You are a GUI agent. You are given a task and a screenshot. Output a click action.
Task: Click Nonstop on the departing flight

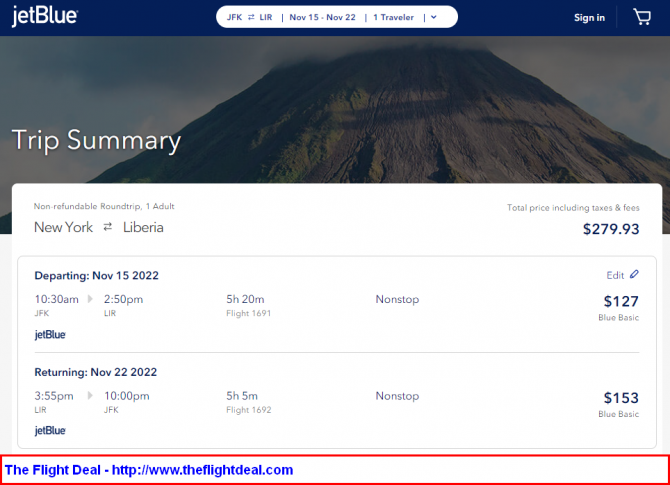click(397, 299)
